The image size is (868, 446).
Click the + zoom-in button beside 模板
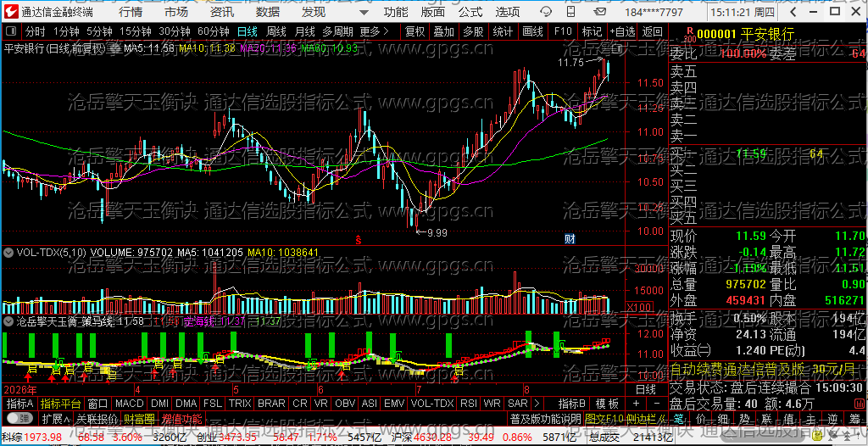636,404
